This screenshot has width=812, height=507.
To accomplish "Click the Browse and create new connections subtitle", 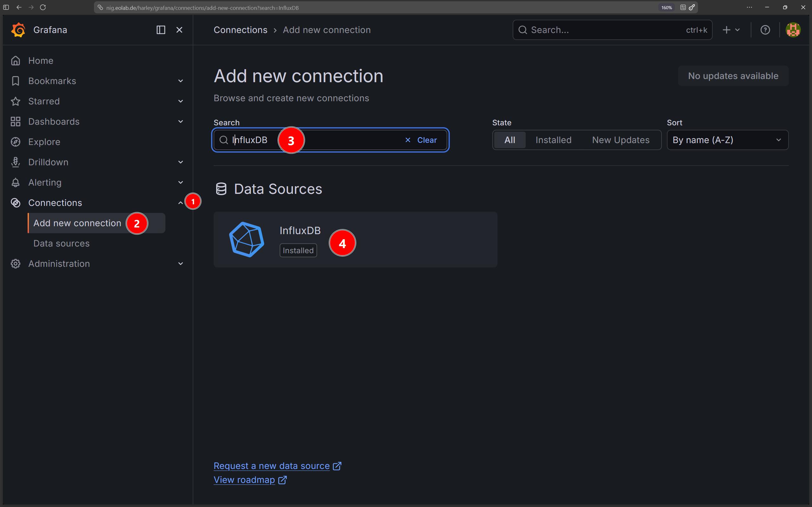I will (x=291, y=98).
